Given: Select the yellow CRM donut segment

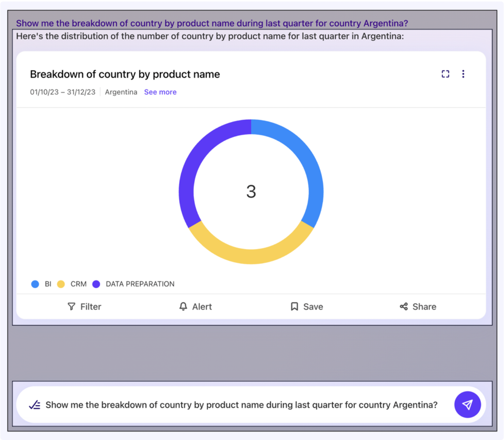Looking at the screenshot, I should coord(251,256).
